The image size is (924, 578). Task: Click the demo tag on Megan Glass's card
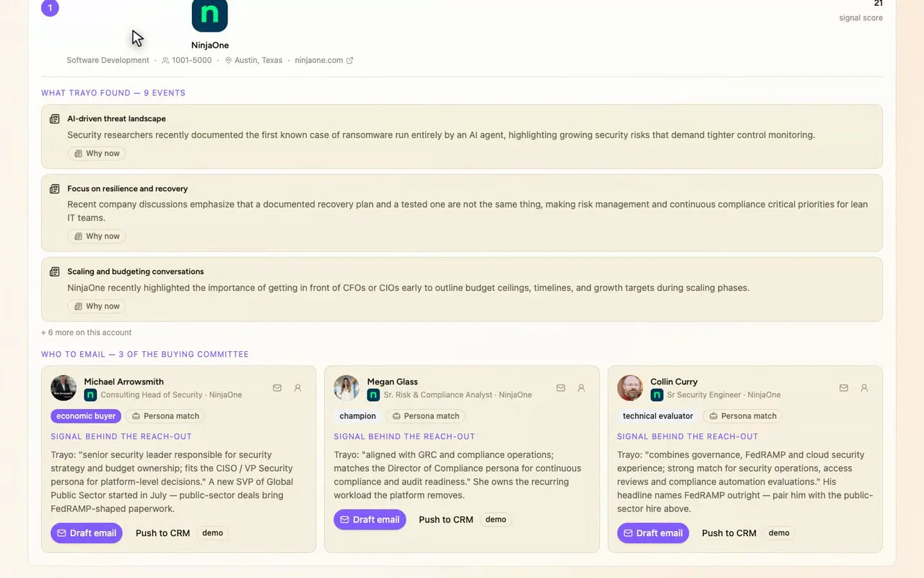(496, 519)
